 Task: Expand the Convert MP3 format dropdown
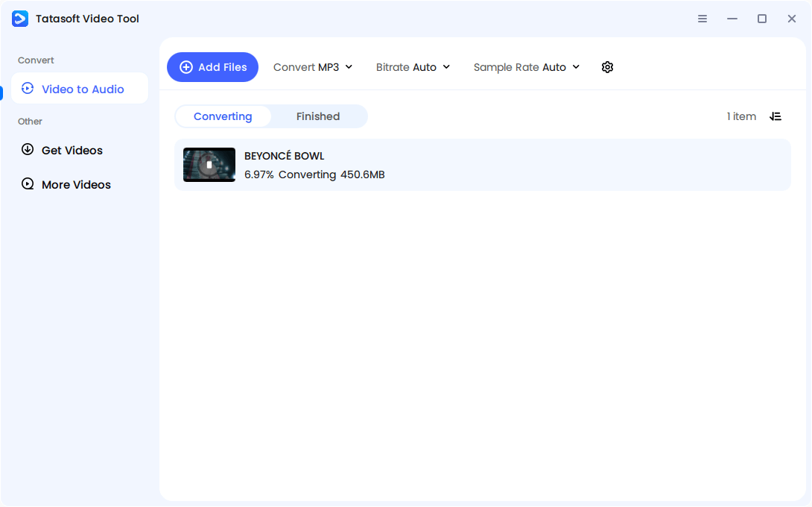click(x=313, y=67)
